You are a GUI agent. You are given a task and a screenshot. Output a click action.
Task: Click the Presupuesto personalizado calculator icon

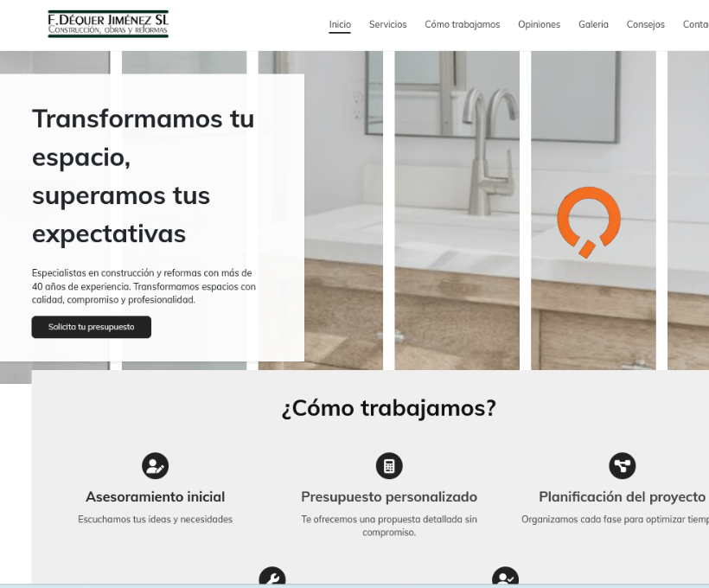coord(389,466)
